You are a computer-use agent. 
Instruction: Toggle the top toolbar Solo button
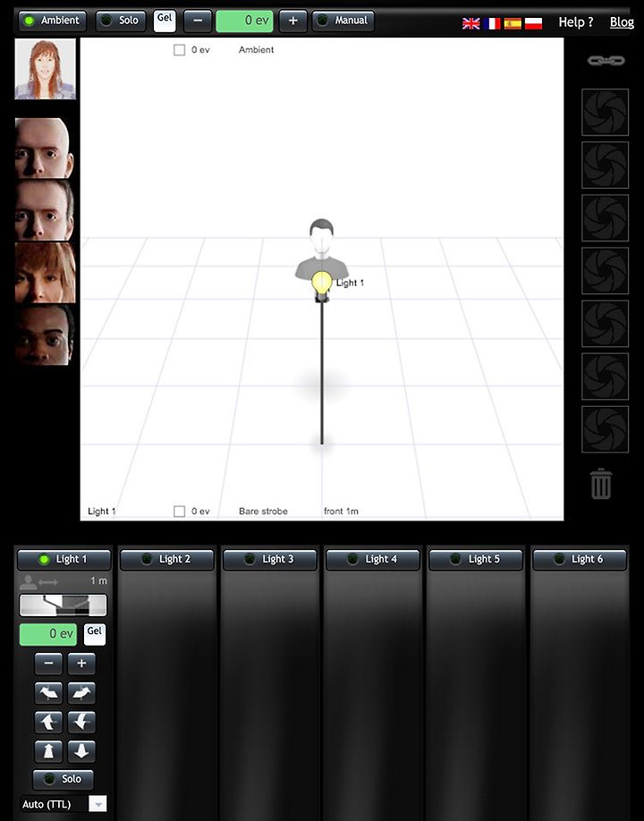pyautogui.click(x=121, y=21)
